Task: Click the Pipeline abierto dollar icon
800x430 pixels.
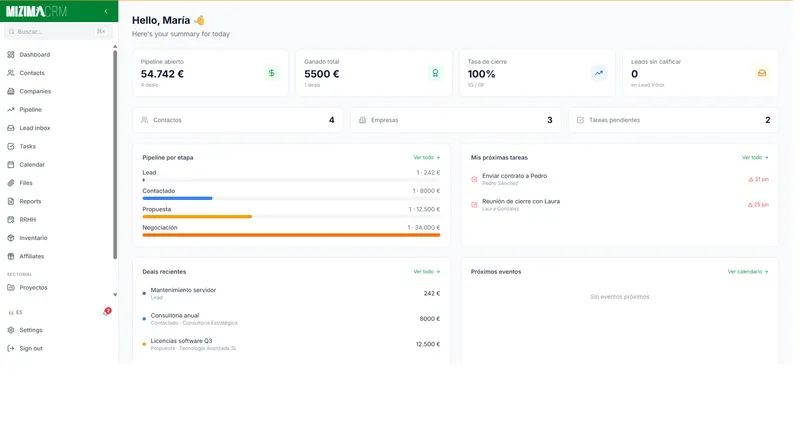Action: tap(271, 73)
